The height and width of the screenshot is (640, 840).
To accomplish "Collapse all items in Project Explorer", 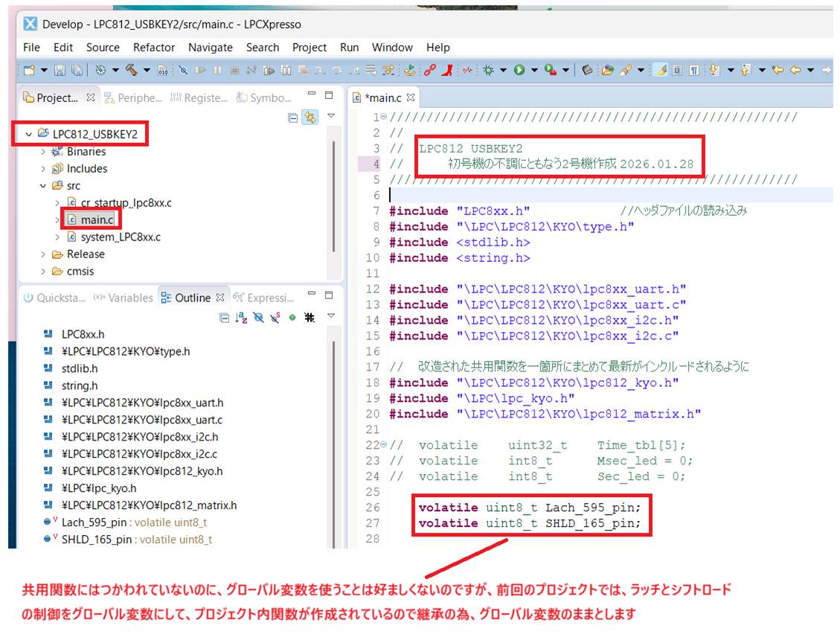I will pyautogui.click(x=293, y=118).
